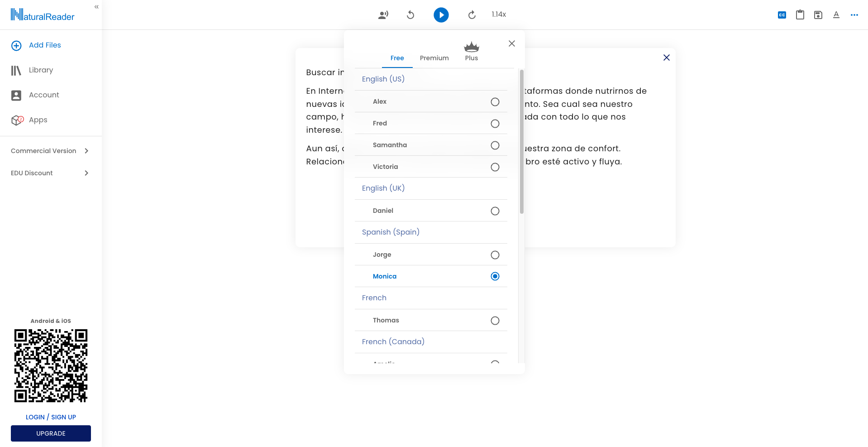Click the French section header
The image size is (868, 447).
(374, 298)
